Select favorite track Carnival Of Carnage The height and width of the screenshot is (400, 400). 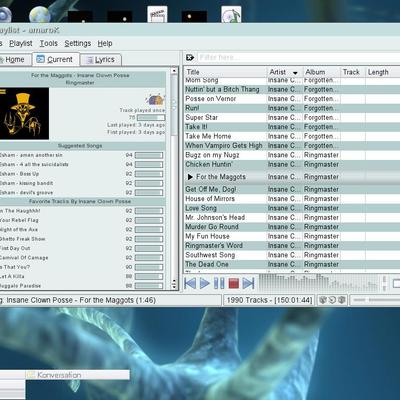click(x=24, y=258)
